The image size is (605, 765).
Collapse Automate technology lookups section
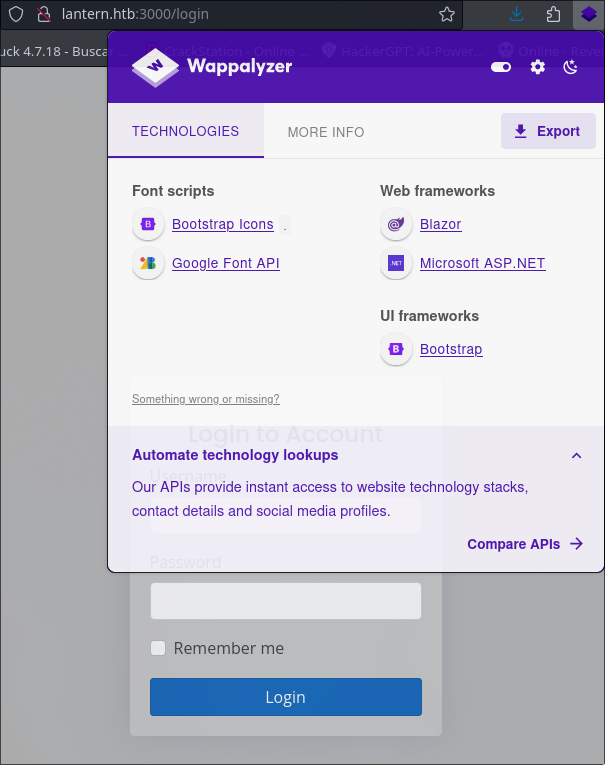576,456
